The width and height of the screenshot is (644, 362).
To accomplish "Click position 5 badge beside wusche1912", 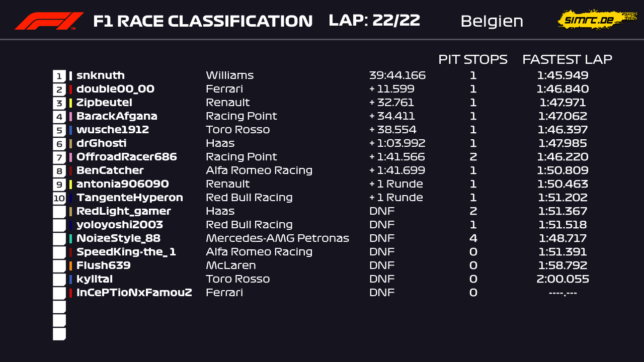I will click(59, 130).
